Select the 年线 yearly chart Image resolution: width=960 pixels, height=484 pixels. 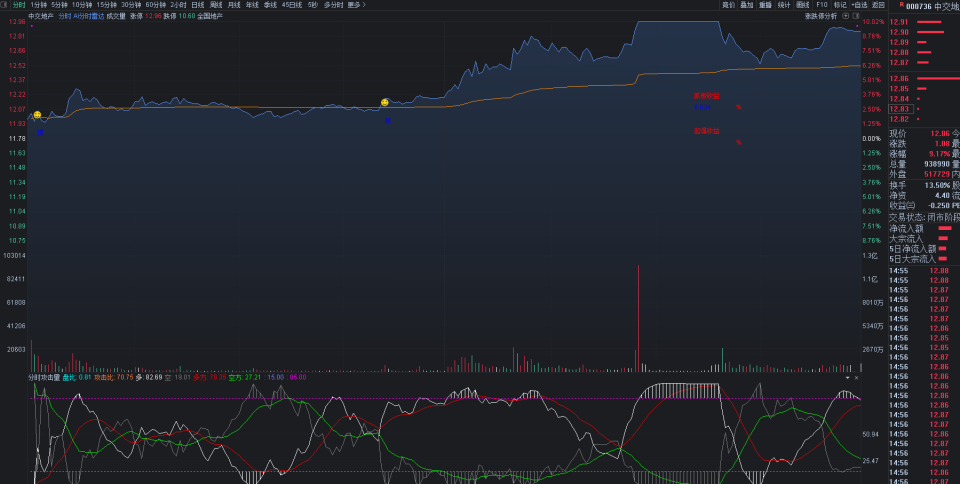click(252, 4)
